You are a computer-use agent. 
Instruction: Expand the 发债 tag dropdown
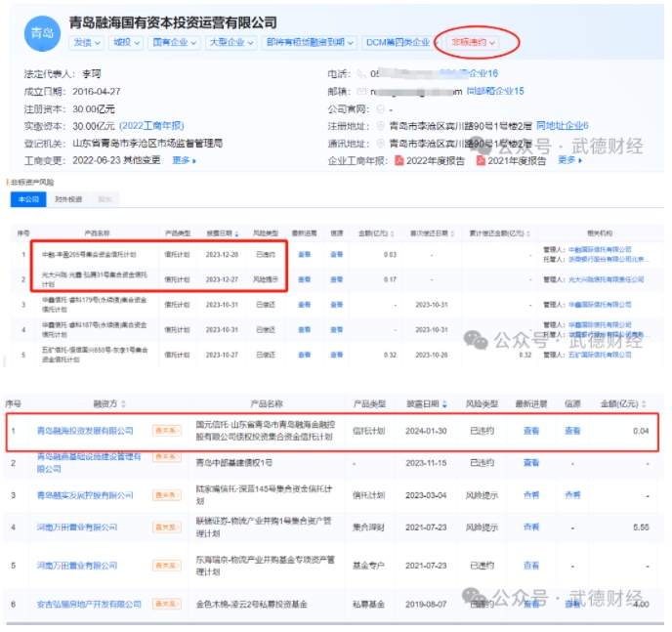(86, 43)
